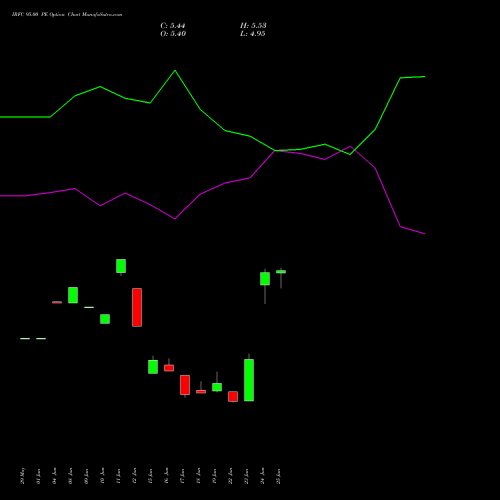Click the green candle for 10 Jun
The image size is (500, 500).
(105, 319)
